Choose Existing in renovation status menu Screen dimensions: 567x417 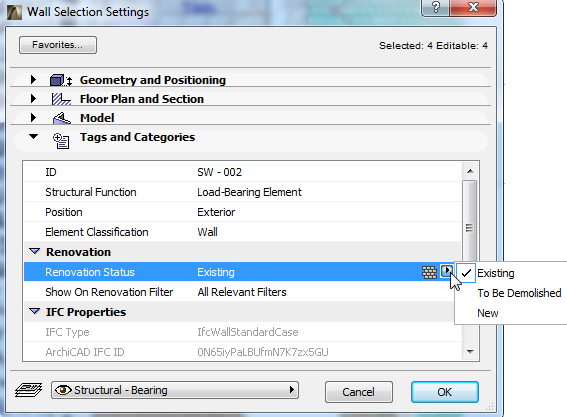(496, 273)
